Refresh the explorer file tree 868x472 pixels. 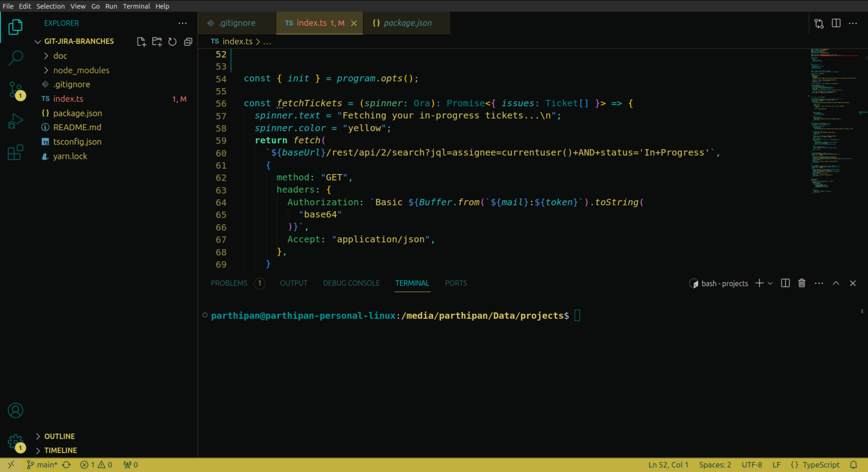pos(172,41)
